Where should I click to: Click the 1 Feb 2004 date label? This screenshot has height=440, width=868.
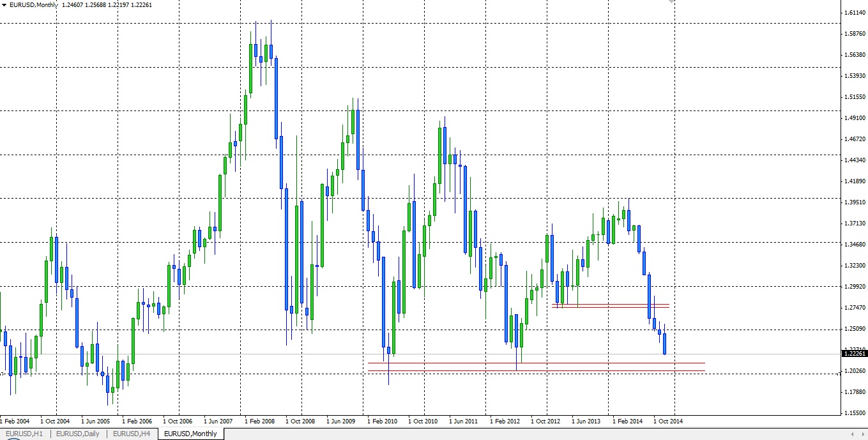pos(14,421)
